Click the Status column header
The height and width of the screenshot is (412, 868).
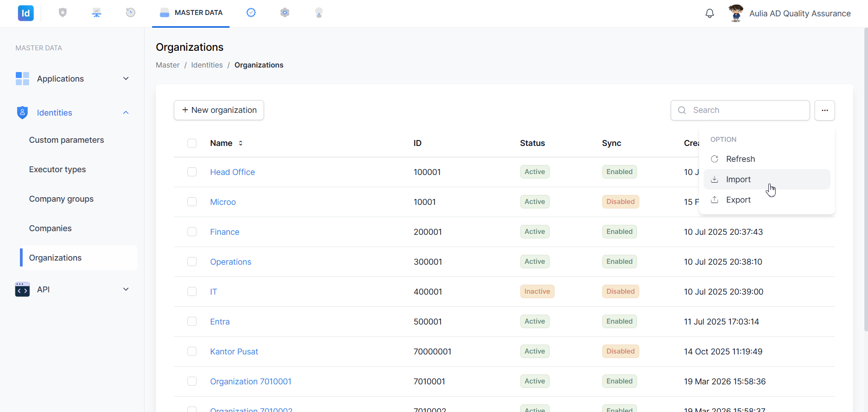tap(532, 143)
